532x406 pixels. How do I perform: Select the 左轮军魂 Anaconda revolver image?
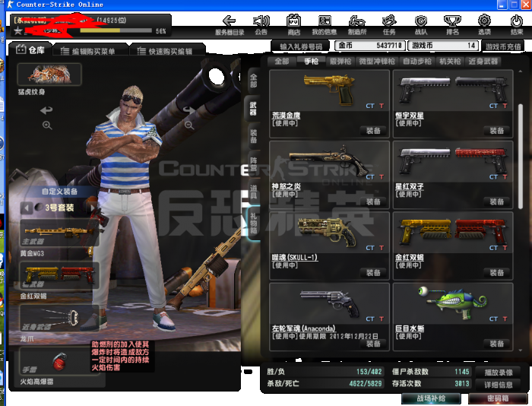[x=330, y=303]
